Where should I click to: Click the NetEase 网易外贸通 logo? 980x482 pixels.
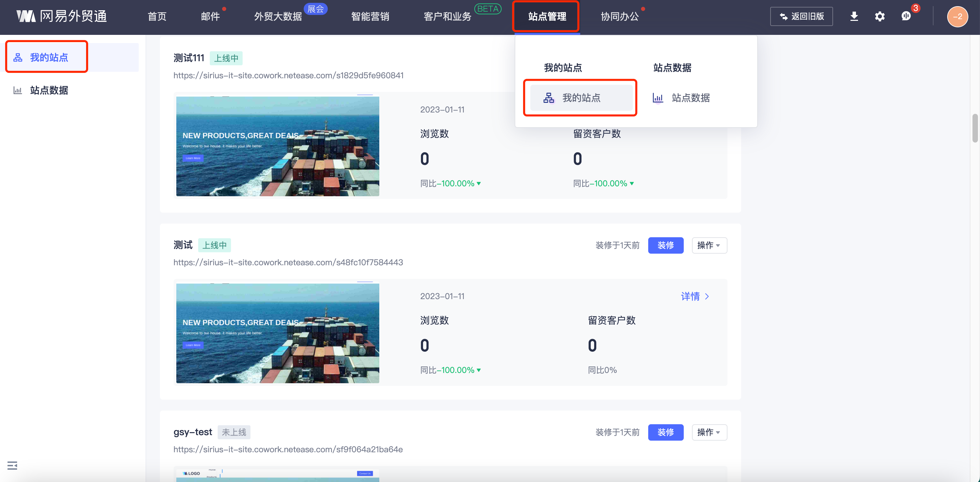tap(61, 16)
